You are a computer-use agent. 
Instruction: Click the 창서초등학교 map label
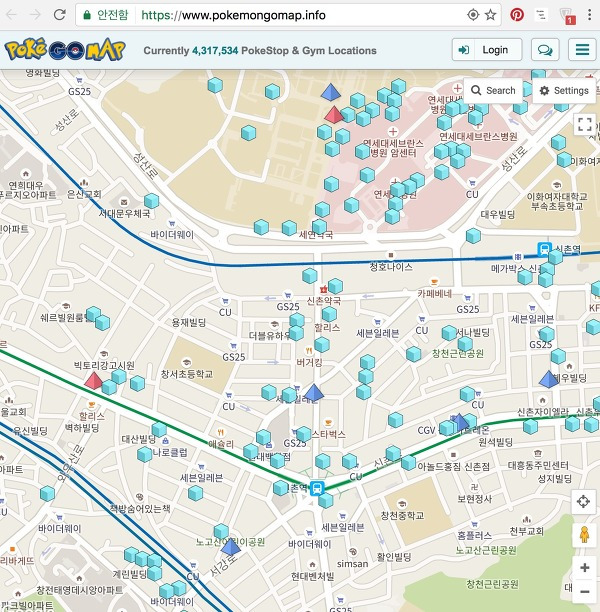[x=187, y=374]
